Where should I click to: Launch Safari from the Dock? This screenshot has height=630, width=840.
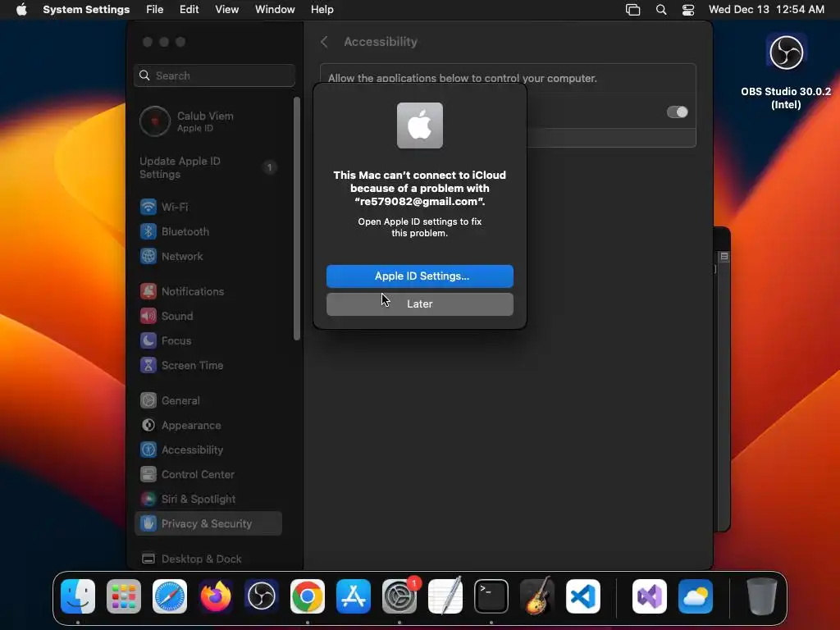click(170, 596)
